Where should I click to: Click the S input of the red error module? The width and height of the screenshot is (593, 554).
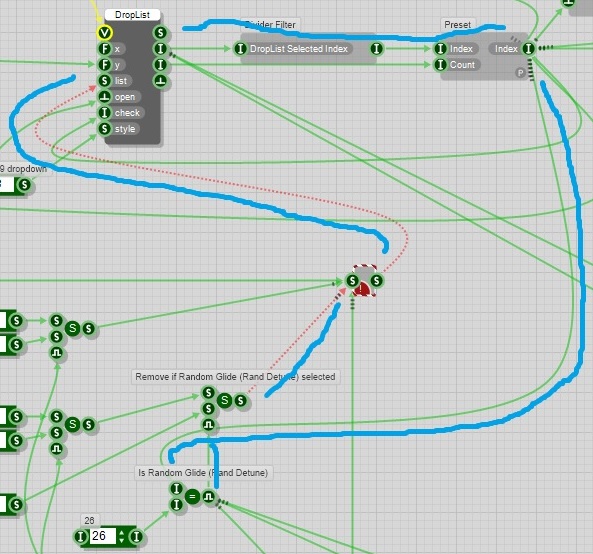tap(352, 281)
